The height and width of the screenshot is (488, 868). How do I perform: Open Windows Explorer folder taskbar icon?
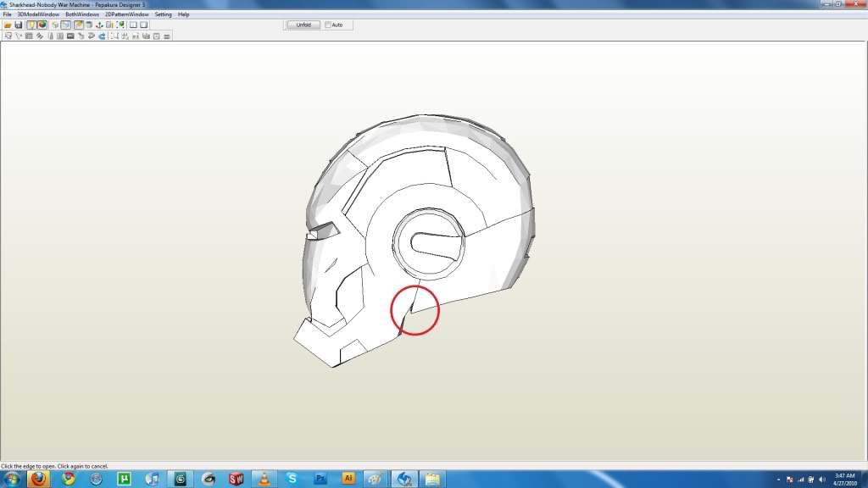[432, 479]
